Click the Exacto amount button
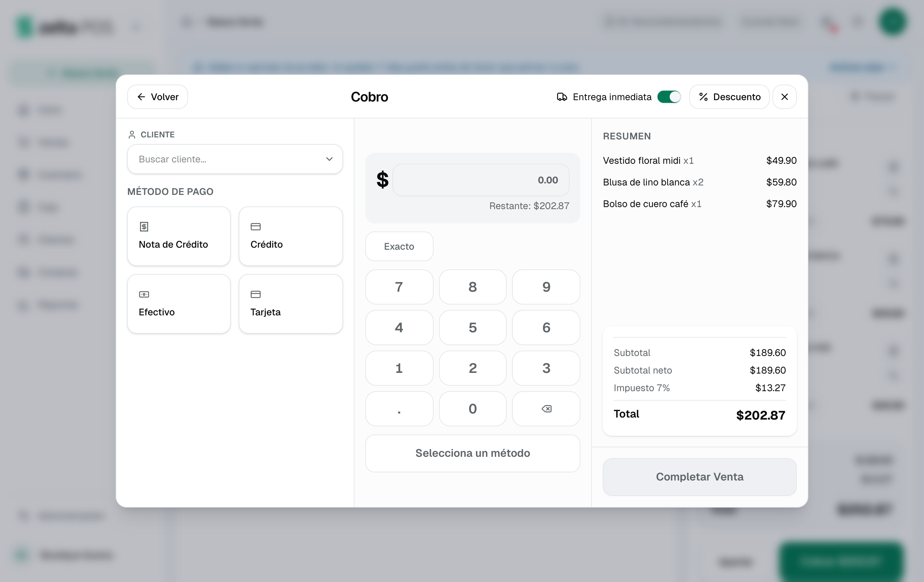The width and height of the screenshot is (924, 582). [399, 246]
